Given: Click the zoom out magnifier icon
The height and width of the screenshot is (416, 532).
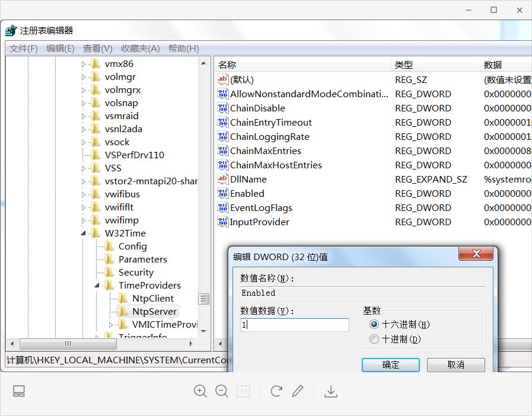Looking at the screenshot, I should click(x=222, y=391).
